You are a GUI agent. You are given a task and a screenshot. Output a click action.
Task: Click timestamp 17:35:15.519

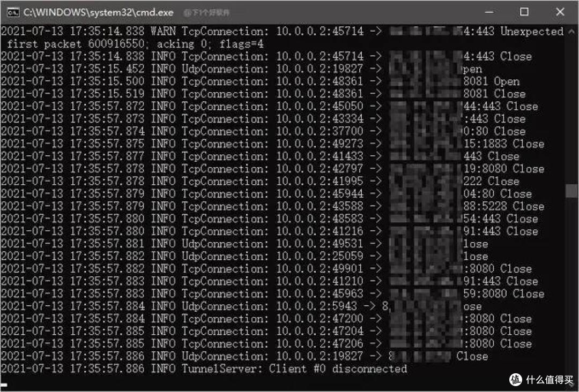(107, 94)
